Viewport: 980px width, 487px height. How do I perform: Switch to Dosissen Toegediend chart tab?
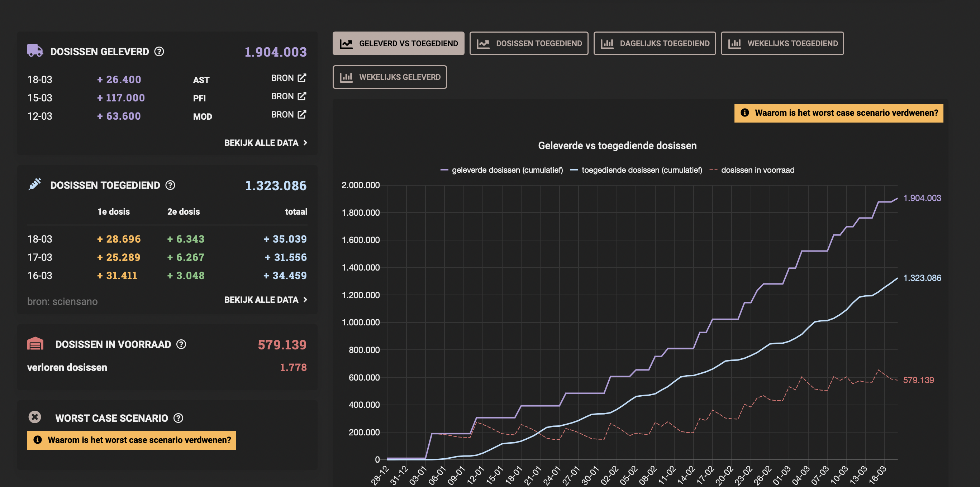tap(528, 43)
